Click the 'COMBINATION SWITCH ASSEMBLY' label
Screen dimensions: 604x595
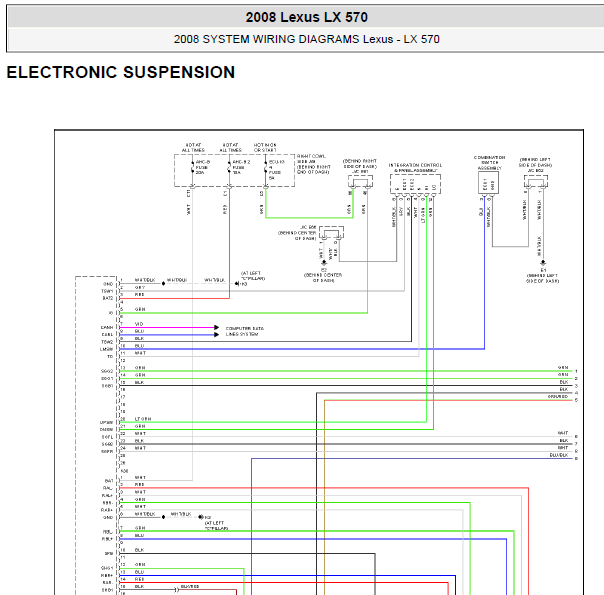pos(489,163)
